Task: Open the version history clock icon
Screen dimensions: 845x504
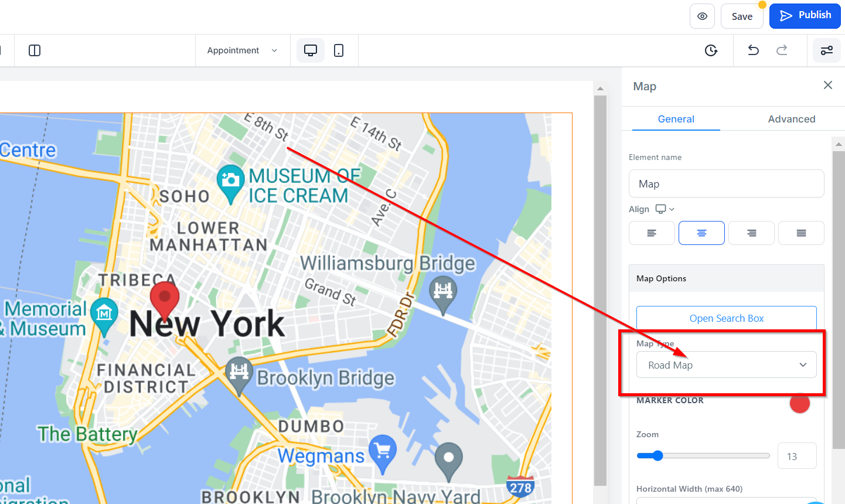Action: click(711, 50)
